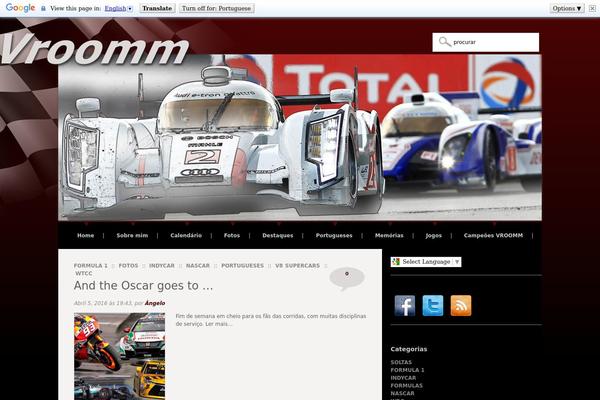This screenshot has height=400, width=600.
Task: Click Turn off for: Portuguese button
Action: (217, 8)
